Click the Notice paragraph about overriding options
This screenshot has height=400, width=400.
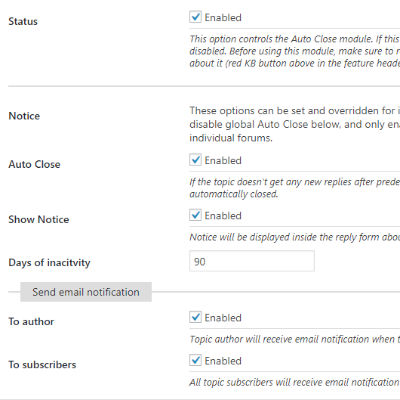(x=295, y=124)
